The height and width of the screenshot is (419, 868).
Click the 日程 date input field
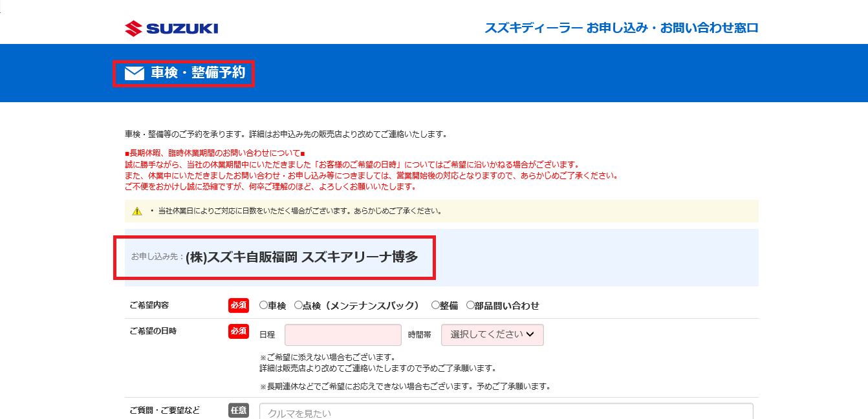pyautogui.click(x=343, y=334)
